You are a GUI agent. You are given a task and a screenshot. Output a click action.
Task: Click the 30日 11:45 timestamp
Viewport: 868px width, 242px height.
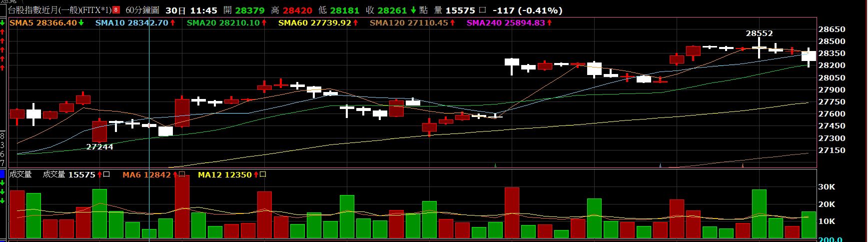[x=191, y=10]
